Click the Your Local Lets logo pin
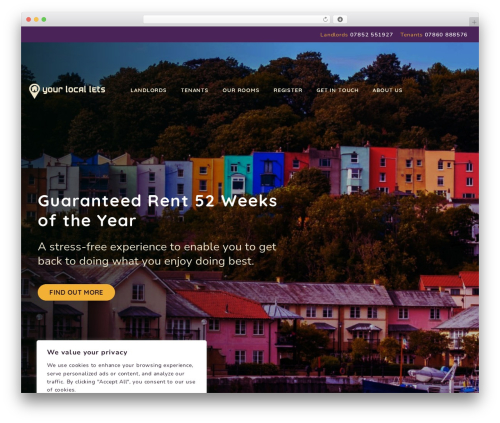 click(x=34, y=91)
